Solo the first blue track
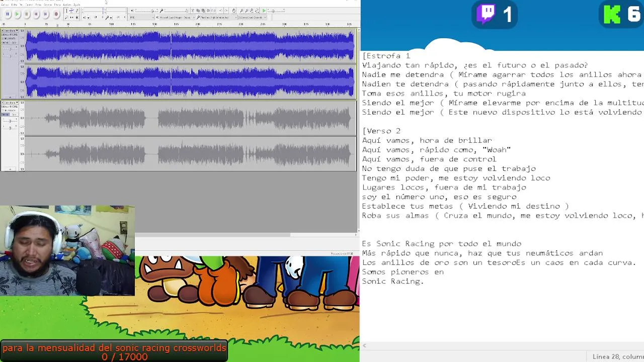Screen dimensions: 644x362 pos(14,43)
